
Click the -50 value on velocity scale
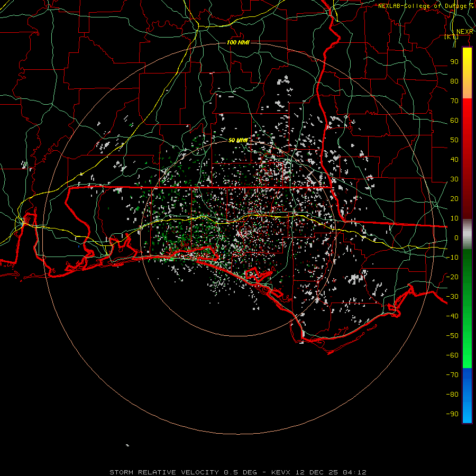[x=452, y=336]
